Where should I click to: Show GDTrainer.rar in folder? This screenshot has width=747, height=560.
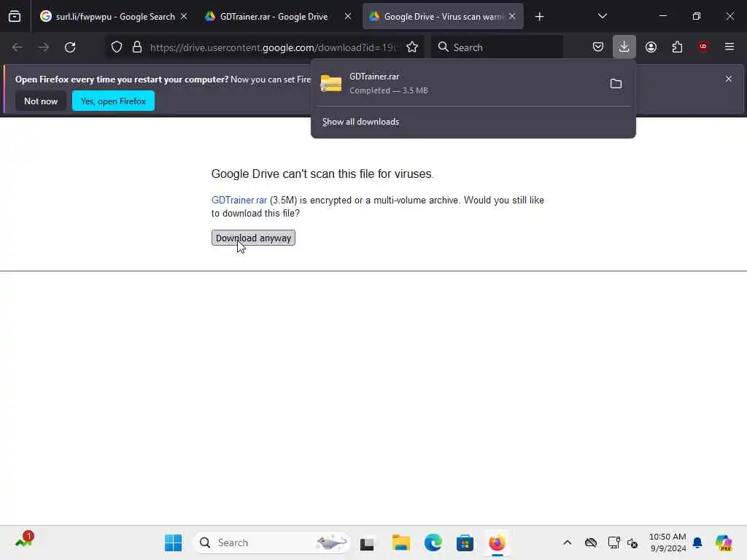click(616, 84)
